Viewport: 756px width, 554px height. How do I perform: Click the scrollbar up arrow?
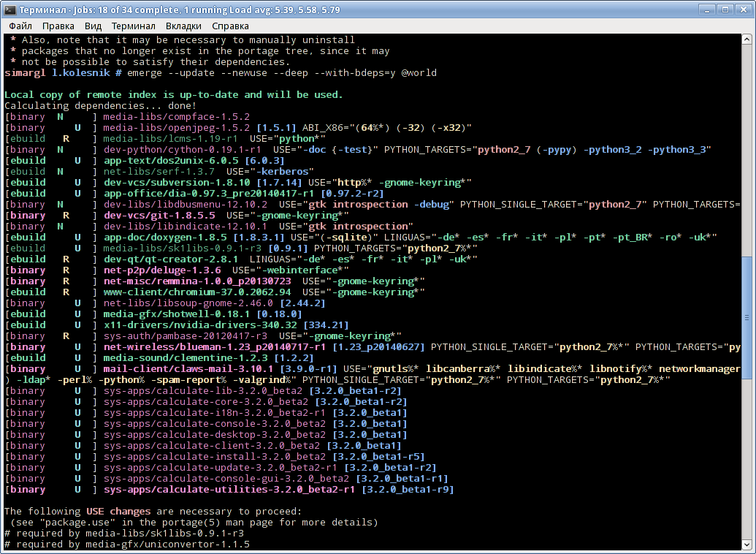click(x=747, y=39)
